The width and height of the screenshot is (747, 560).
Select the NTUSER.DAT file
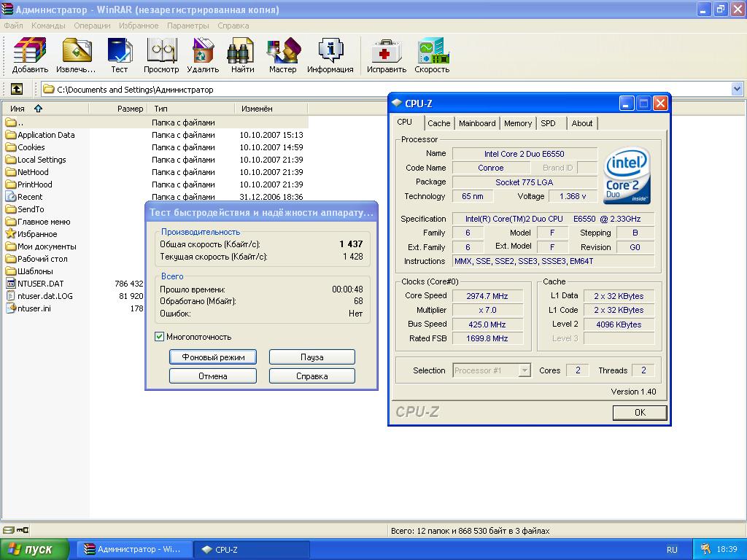(34, 284)
